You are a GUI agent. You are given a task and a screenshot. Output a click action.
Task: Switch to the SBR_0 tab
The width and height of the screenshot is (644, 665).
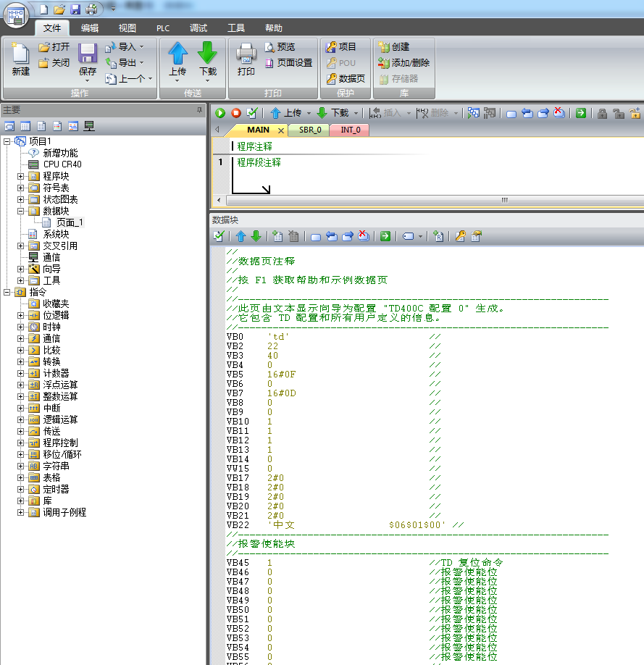(310, 130)
